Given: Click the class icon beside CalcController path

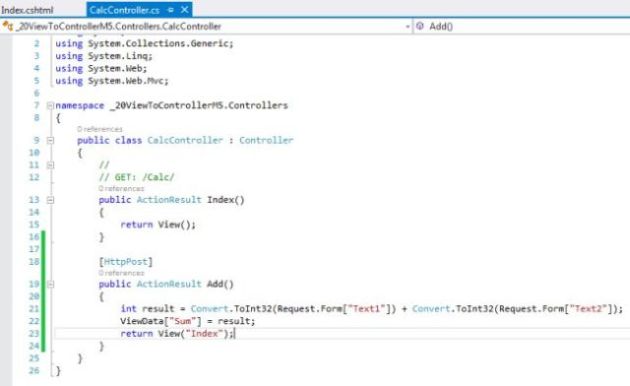Looking at the screenshot, I should pos(7,26).
